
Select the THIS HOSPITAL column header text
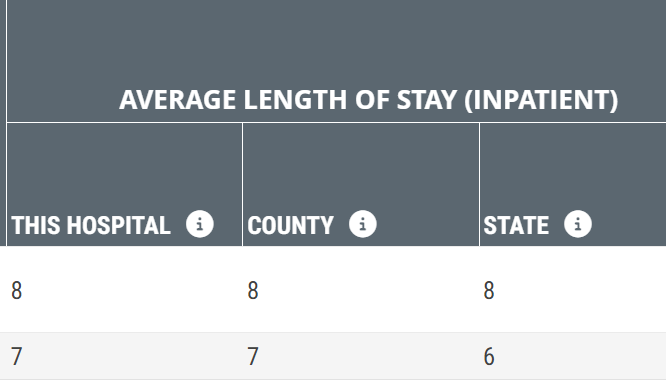pos(91,225)
